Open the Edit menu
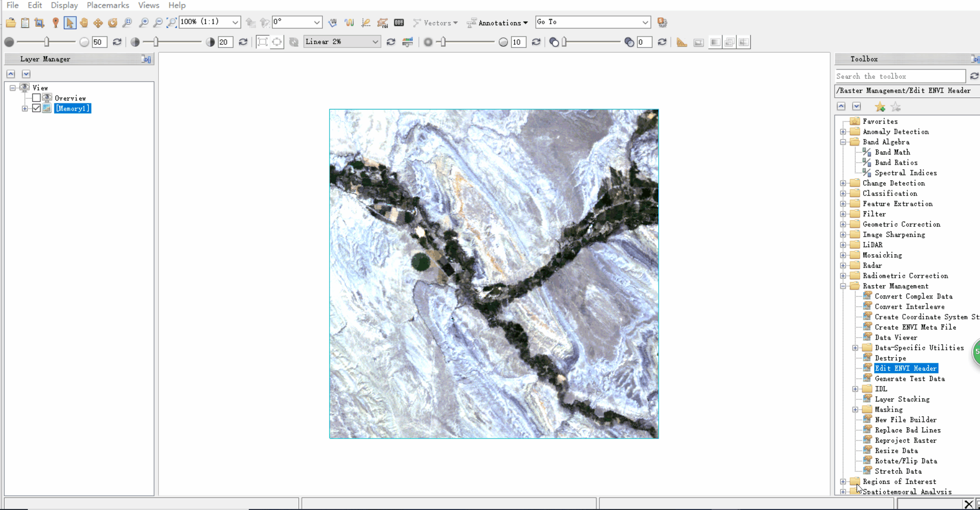This screenshot has width=980, height=510. 35,5
